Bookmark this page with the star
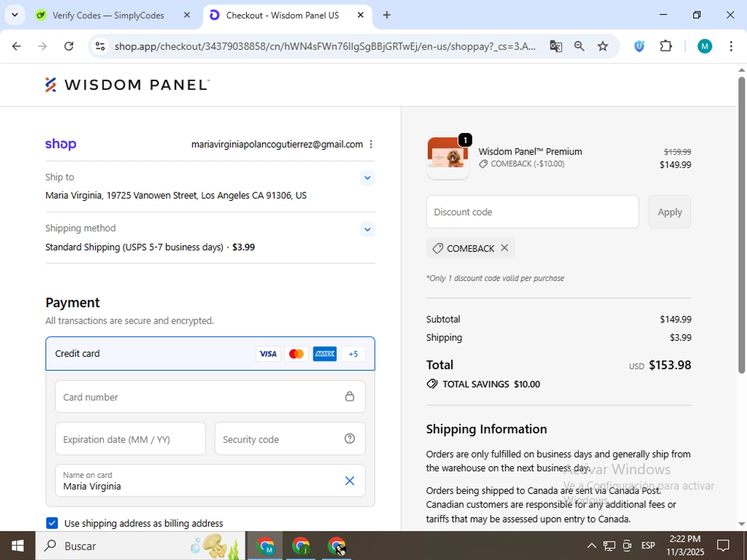Image resolution: width=747 pixels, height=560 pixels. click(603, 46)
